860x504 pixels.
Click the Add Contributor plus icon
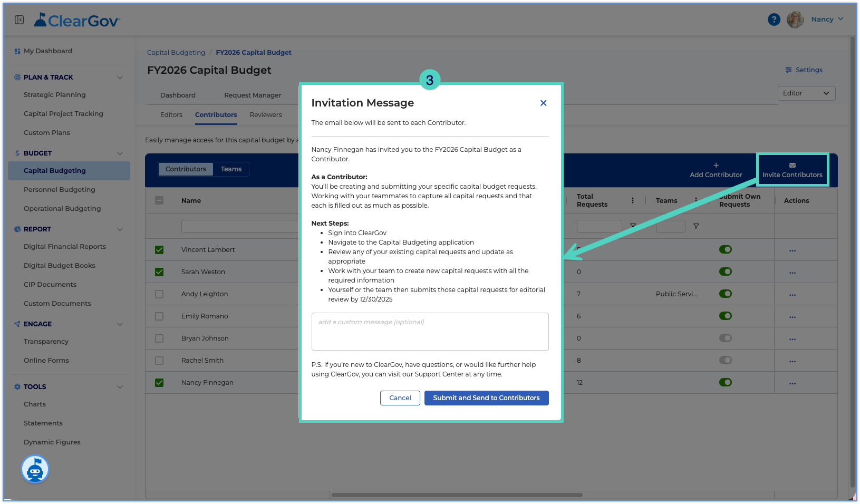pos(716,165)
